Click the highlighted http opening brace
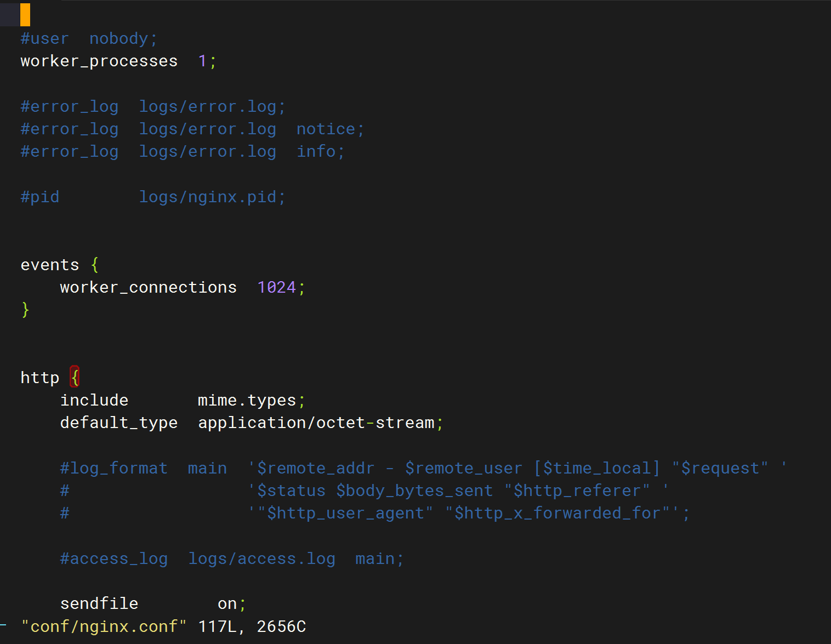 (75, 377)
